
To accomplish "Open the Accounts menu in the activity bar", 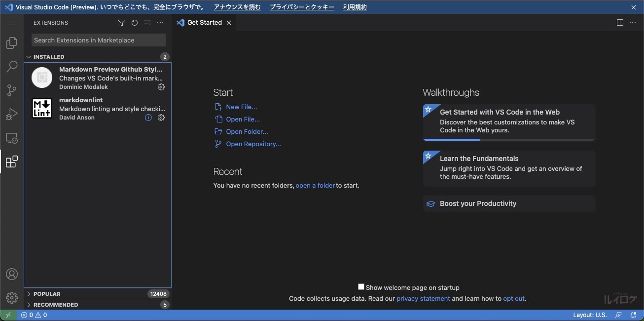I will (x=11, y=274).
